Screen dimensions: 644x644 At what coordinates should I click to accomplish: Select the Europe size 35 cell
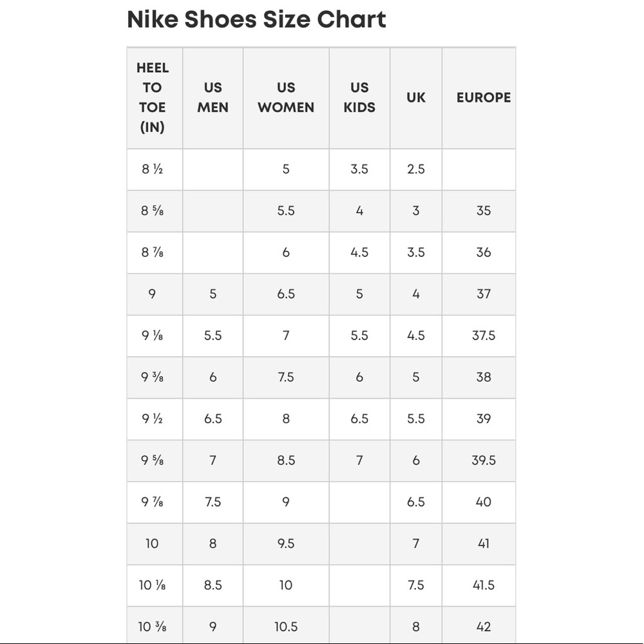[x=484, y=211]
